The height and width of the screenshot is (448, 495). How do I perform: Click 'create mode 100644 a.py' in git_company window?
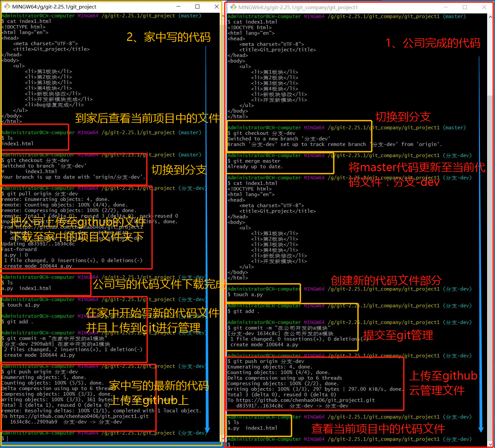pos(264,345)
